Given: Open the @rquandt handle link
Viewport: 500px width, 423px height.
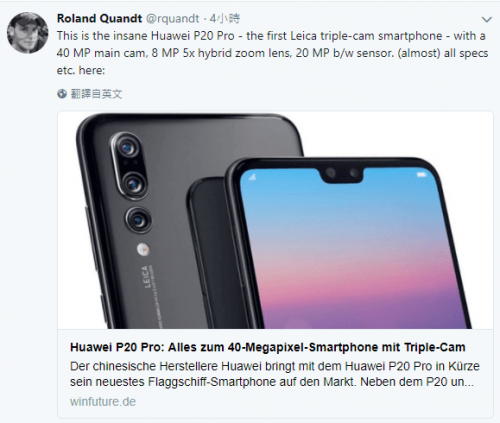Looking at the screenshot, I should coord(172,19).
